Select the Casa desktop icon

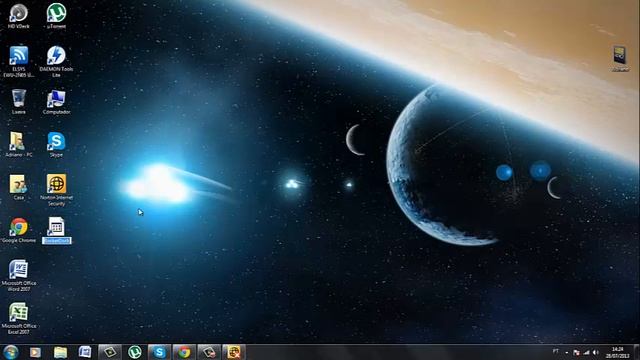(x=18, y=188)
